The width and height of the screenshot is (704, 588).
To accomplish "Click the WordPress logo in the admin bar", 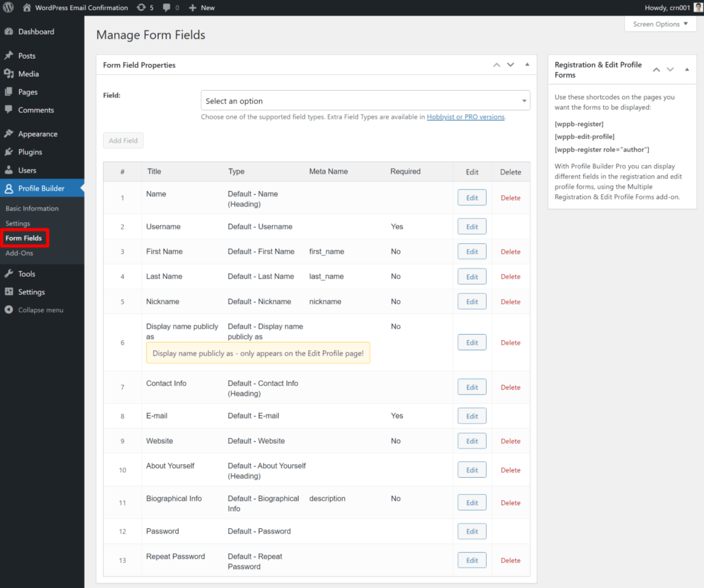I will pyautogui.click(x=8, y=7).
